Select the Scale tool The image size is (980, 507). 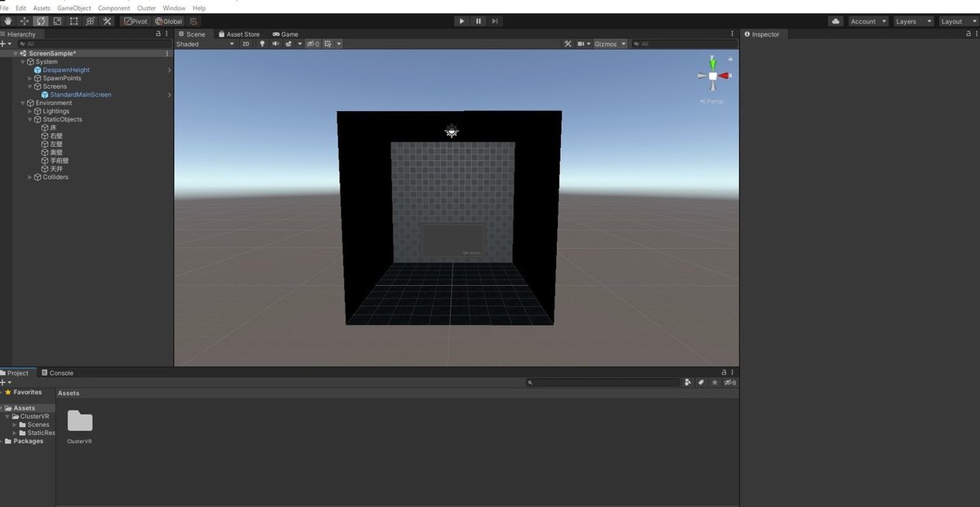click(x=57, y=21)
